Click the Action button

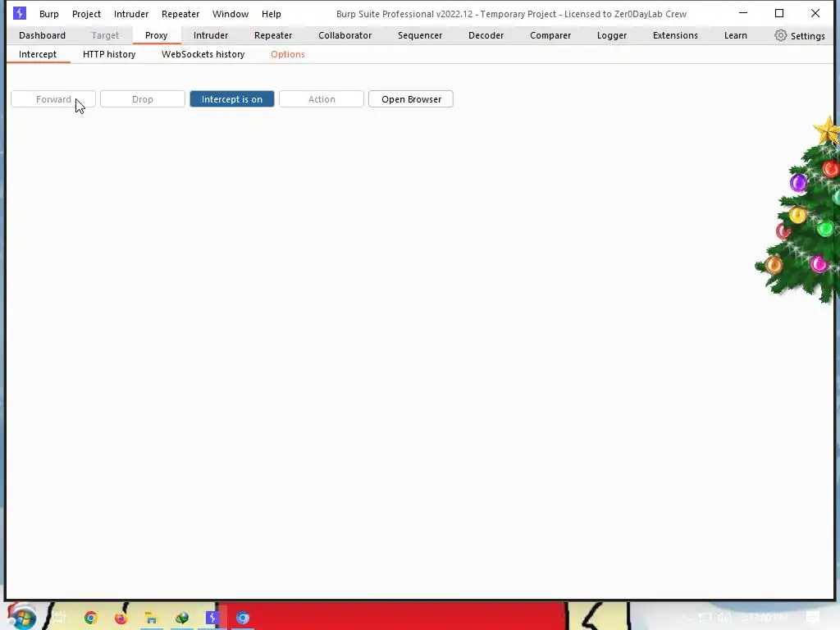[322, 99]
